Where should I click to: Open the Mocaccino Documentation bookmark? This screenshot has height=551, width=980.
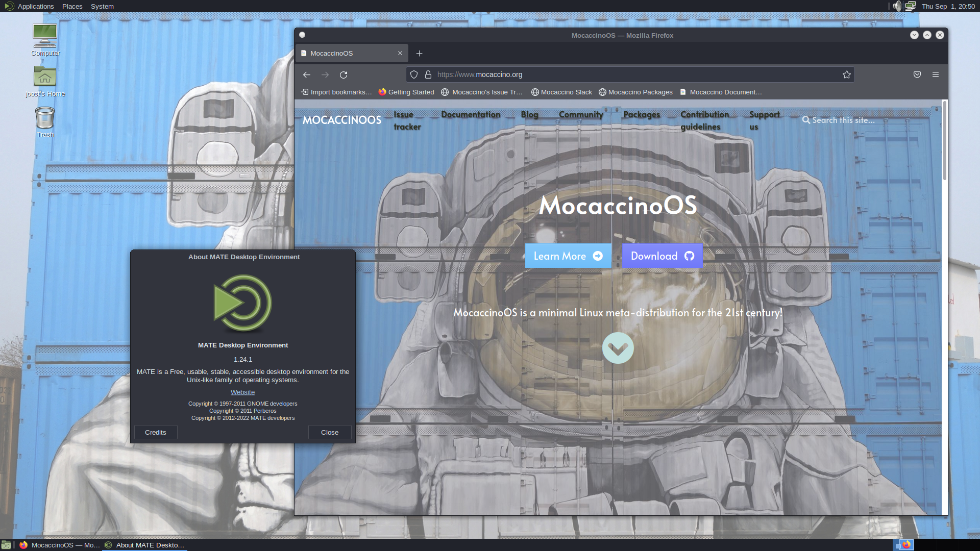pos(721,92)
